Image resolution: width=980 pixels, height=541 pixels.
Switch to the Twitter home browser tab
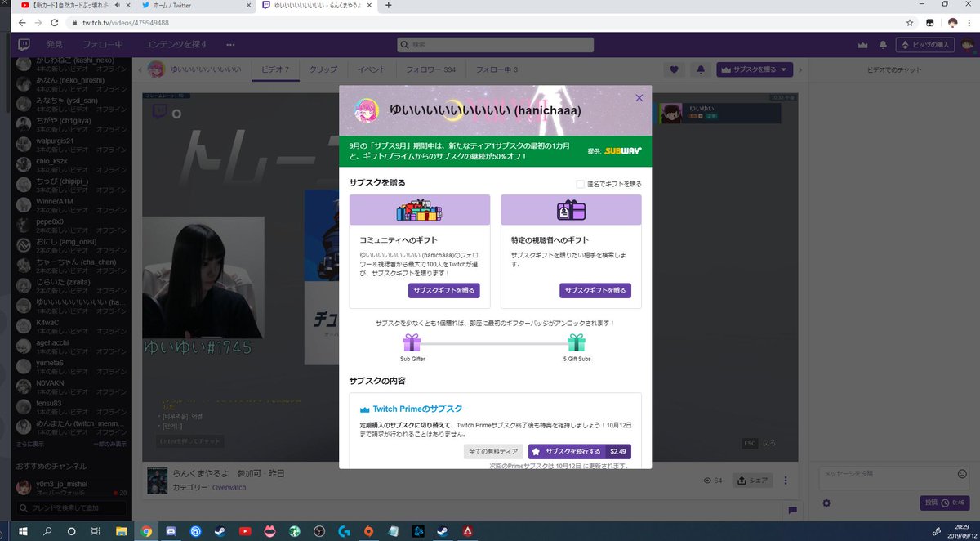[x=195, y=6]
